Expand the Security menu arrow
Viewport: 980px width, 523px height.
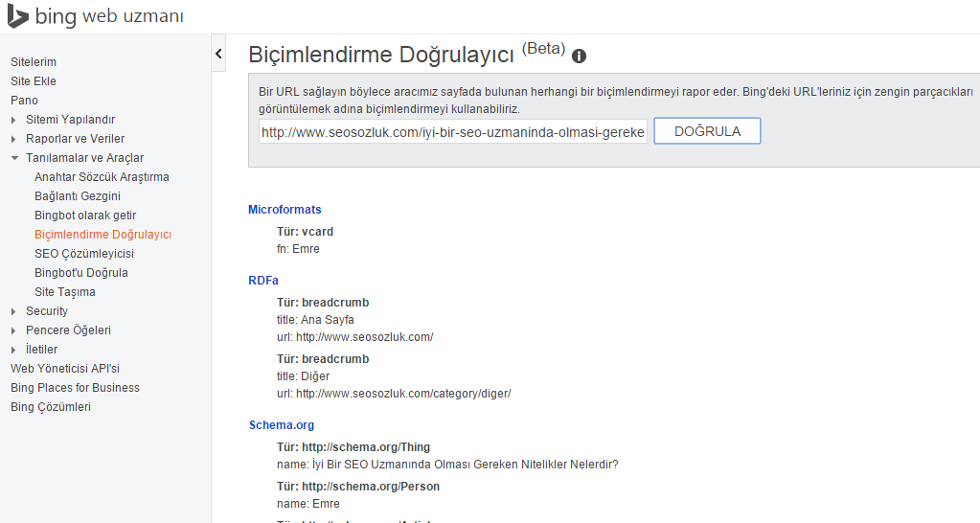pos(14,311)
